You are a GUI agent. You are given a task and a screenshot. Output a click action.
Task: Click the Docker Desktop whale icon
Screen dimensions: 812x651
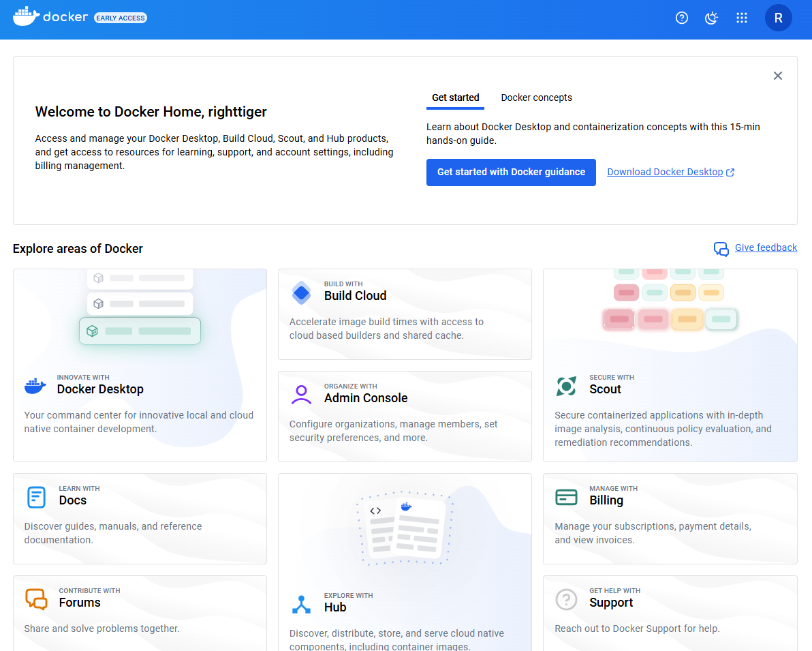35,386
